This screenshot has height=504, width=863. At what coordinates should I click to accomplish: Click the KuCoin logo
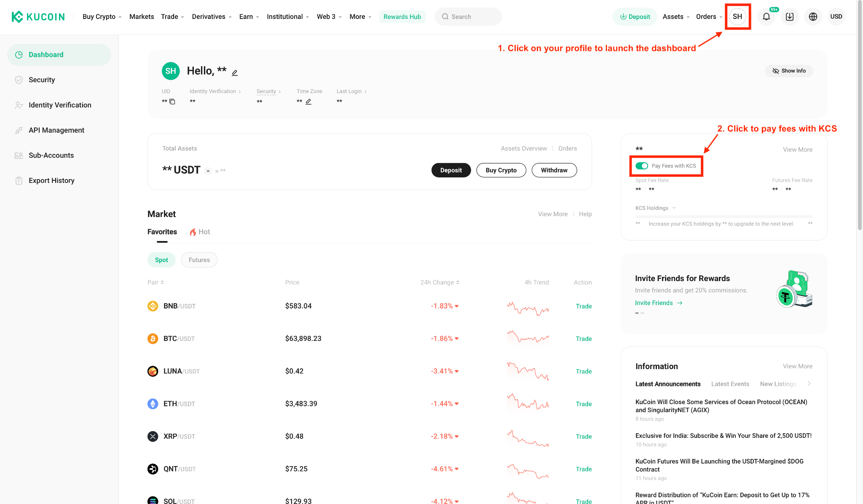[38, 17]
